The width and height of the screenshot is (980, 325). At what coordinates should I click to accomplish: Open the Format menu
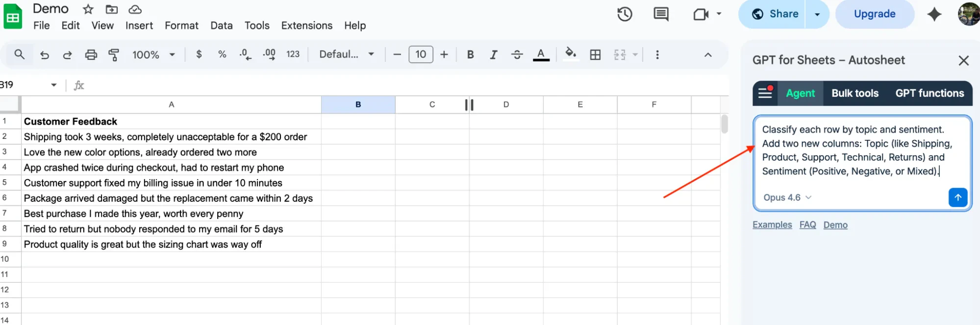[x=181, y=26]
